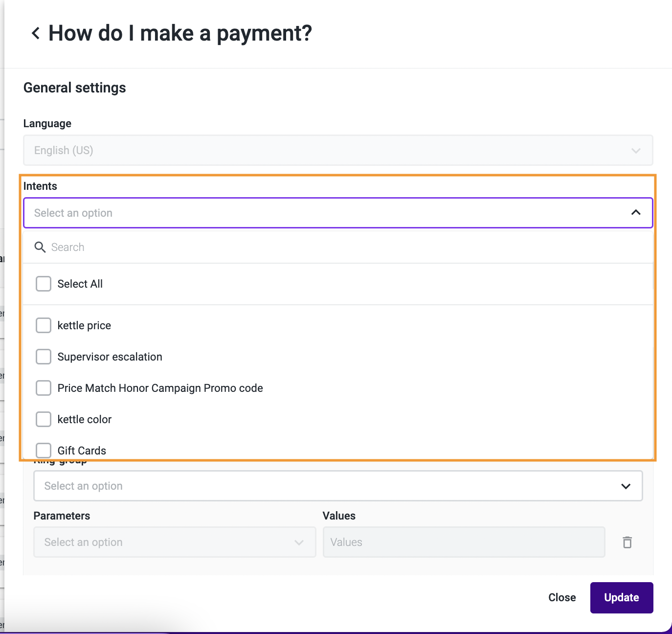Click the "General settings" heading
The width and height of the screenshot is (672, 634).
[75, 88]
